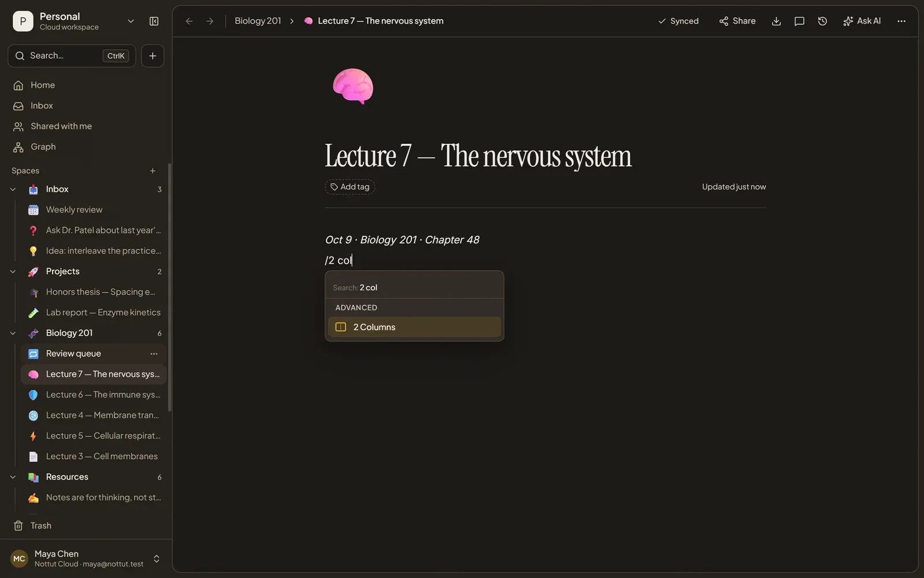This screenshot has width=924, height=578.
Task: Toggle the sidebar panel icon
Action: tap(154, 21)
